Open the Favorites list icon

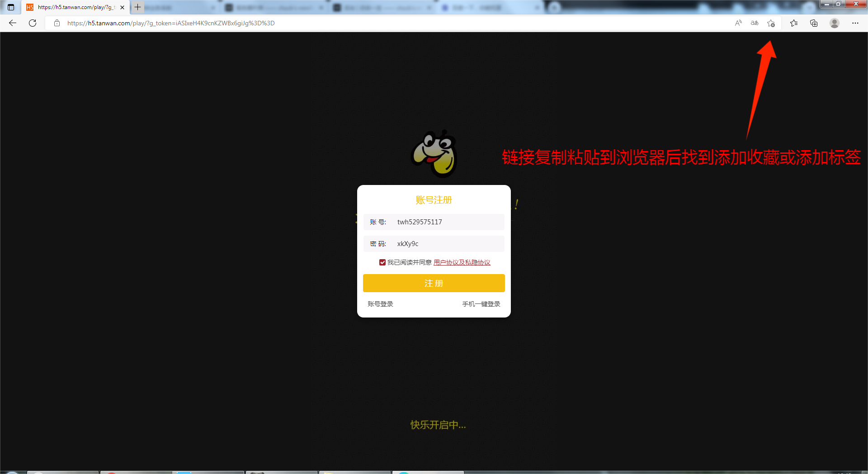coord(794,23)
